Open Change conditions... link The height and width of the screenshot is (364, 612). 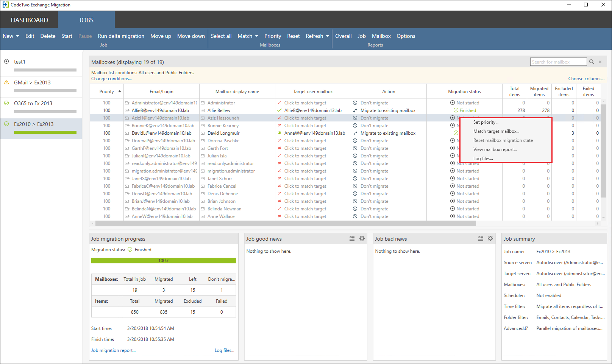pyautogui.click(x=111, y=79)
